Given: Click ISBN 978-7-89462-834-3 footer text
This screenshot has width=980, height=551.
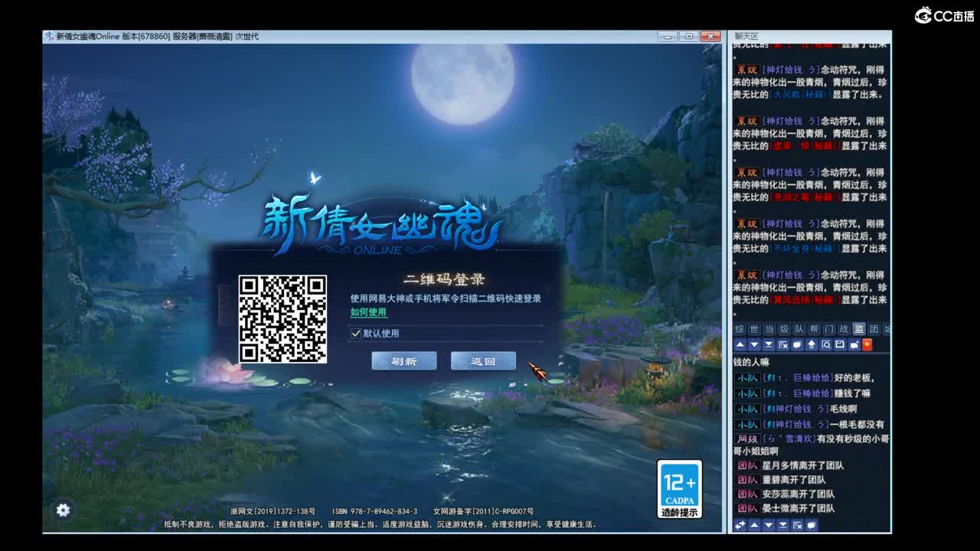Looking at the screenshot, I should click(374, 511).
